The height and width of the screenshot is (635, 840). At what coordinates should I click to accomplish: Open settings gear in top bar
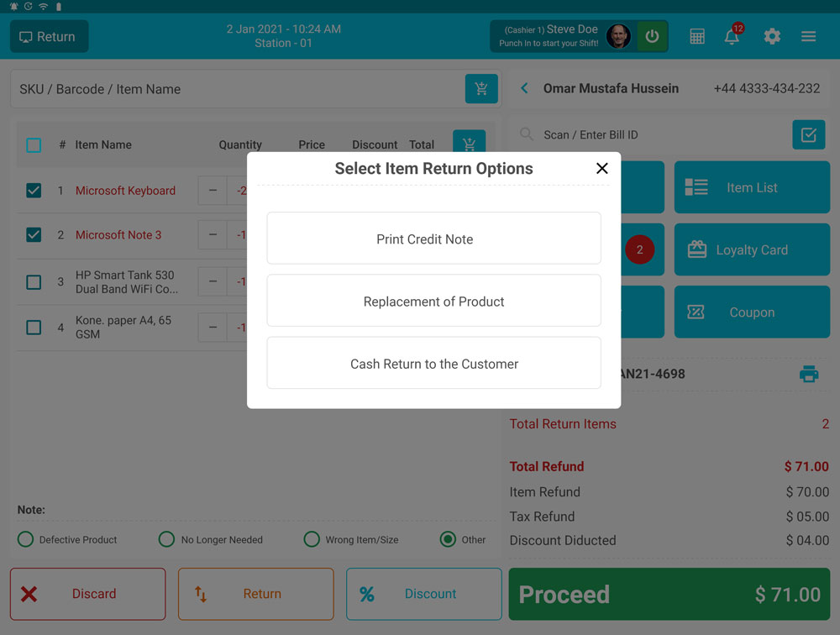772,37
